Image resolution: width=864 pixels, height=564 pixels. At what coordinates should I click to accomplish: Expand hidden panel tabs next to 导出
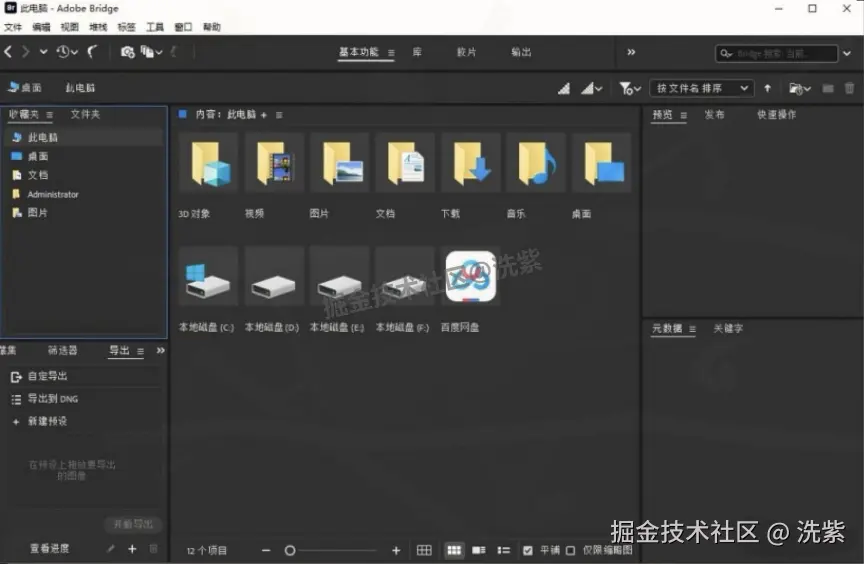point(160,350)
